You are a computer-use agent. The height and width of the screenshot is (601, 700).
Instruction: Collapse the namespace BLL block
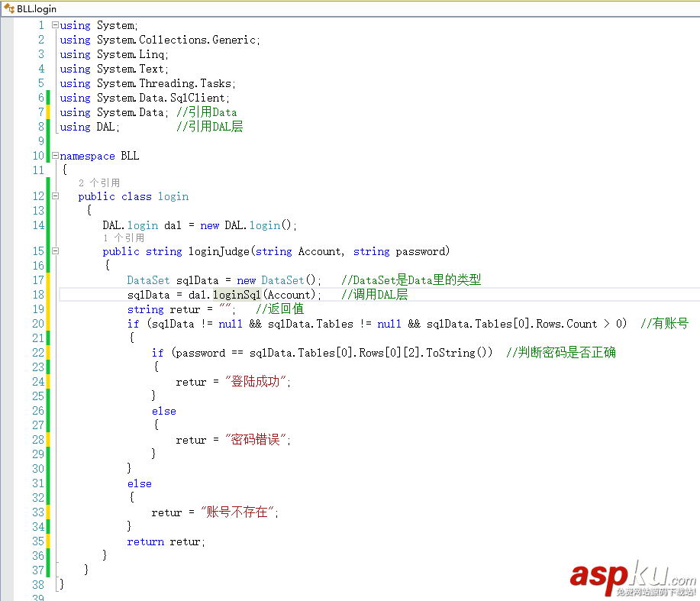pos(56,155)
